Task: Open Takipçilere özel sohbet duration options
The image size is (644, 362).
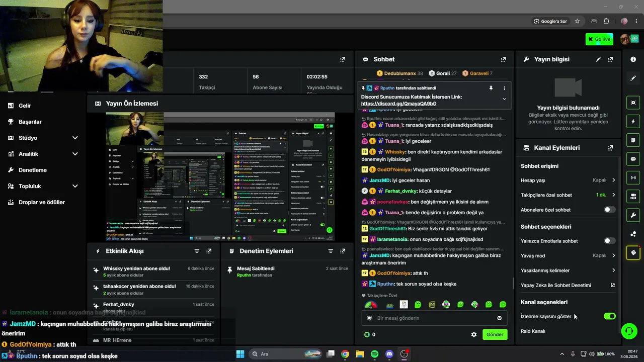Action: [x=568, y=195]
